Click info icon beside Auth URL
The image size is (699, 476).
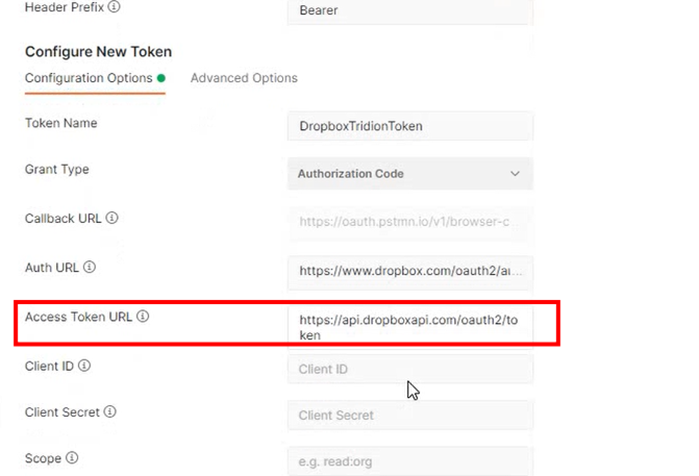coord(90,267)
